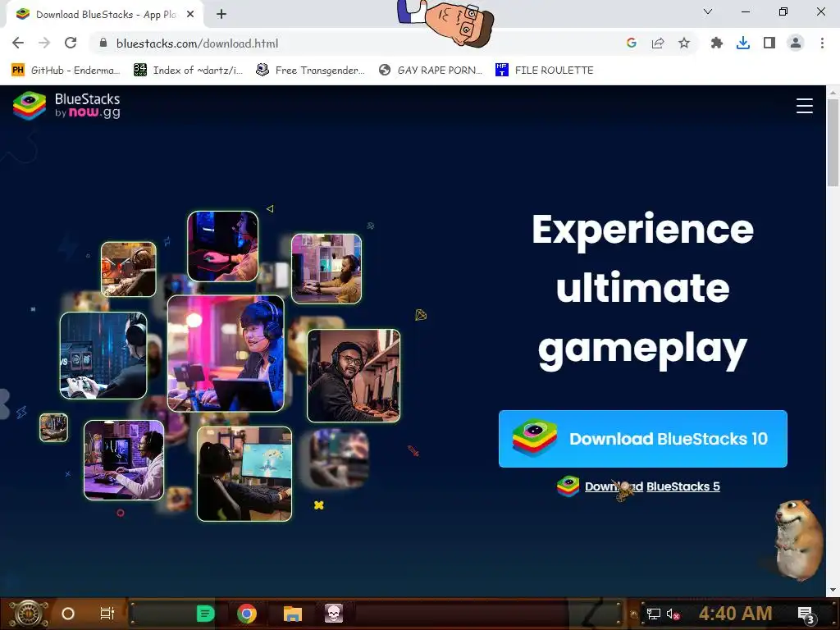Open File Explorer from the taskbar
This screenshot has height=630, width=840.
(293, 614)
